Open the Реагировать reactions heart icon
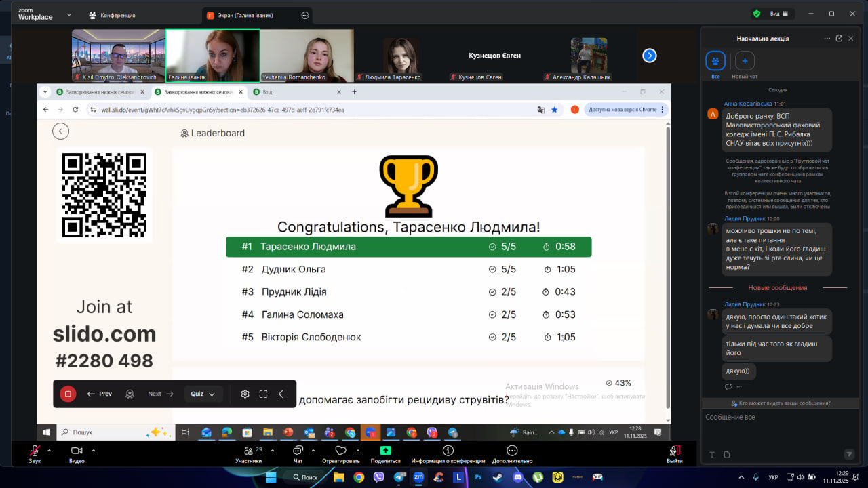This screenshot has width=868, height=488. (341, 451)
